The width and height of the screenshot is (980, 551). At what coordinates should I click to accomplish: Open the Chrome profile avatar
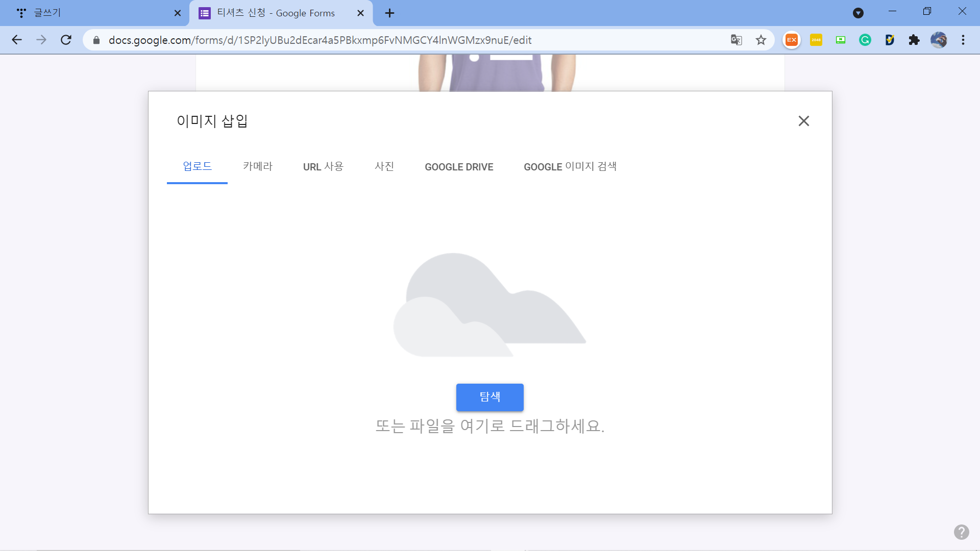pyautogui.click(x=939, y=40)
